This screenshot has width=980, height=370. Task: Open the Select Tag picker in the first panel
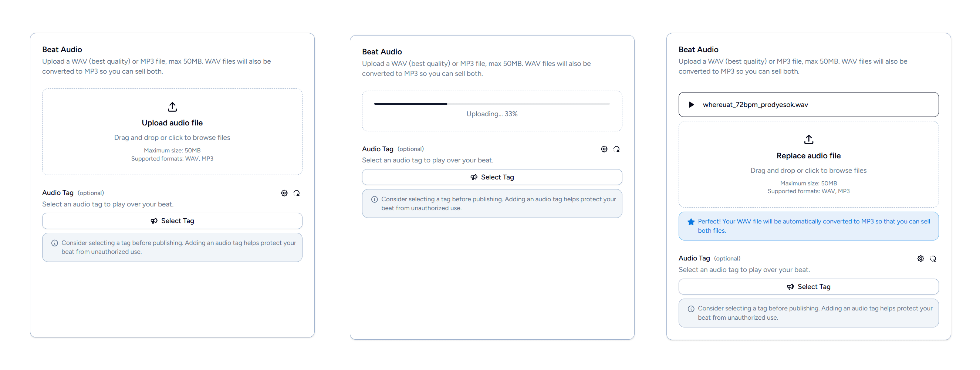(x=172, y=221)
